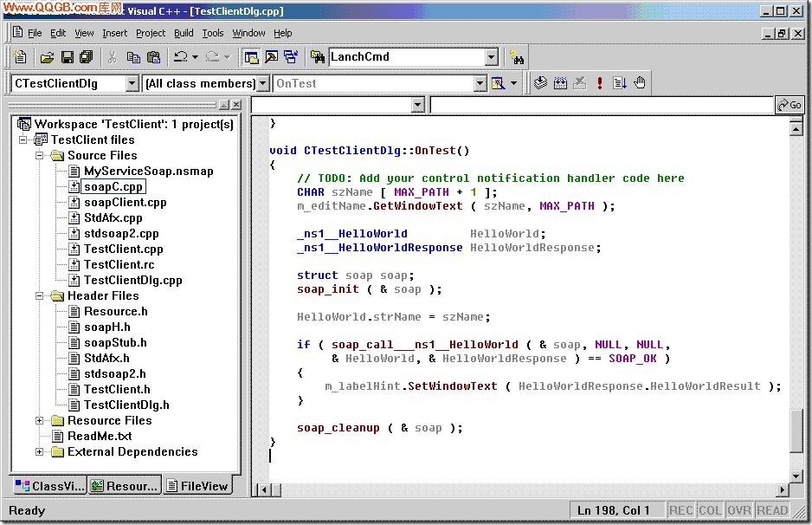Execute program with red exclamation icon
This screenshot has height=525, width=812.
[x=600, y=83]
